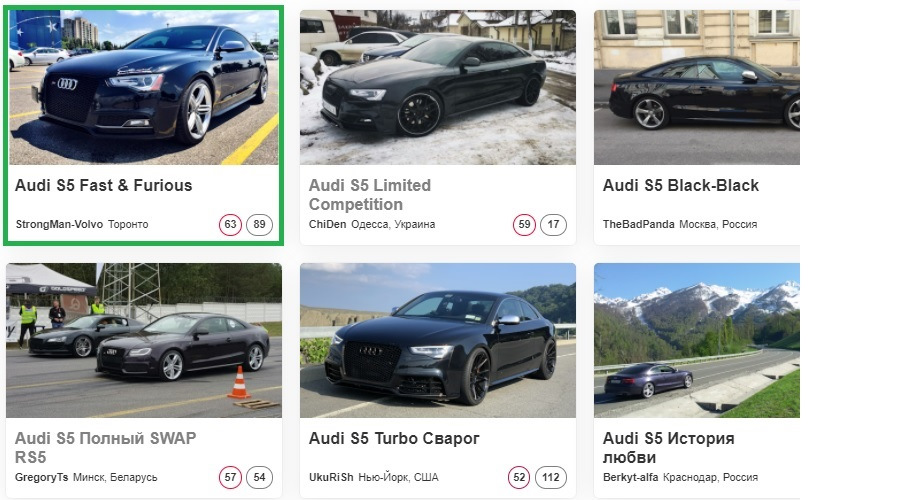View the Audi S5 Turbo Сварог photo
Screen dimensions: 900x500
[x=437, y=340]
